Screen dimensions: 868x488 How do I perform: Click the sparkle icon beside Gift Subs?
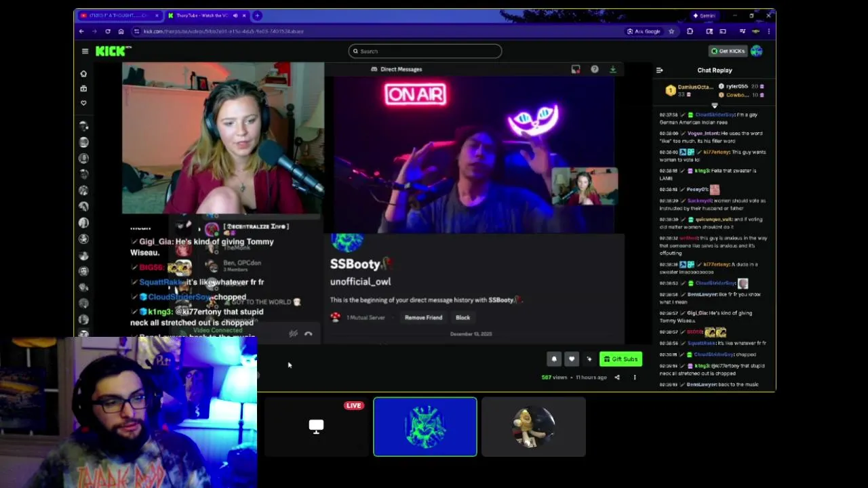point(589,359)
